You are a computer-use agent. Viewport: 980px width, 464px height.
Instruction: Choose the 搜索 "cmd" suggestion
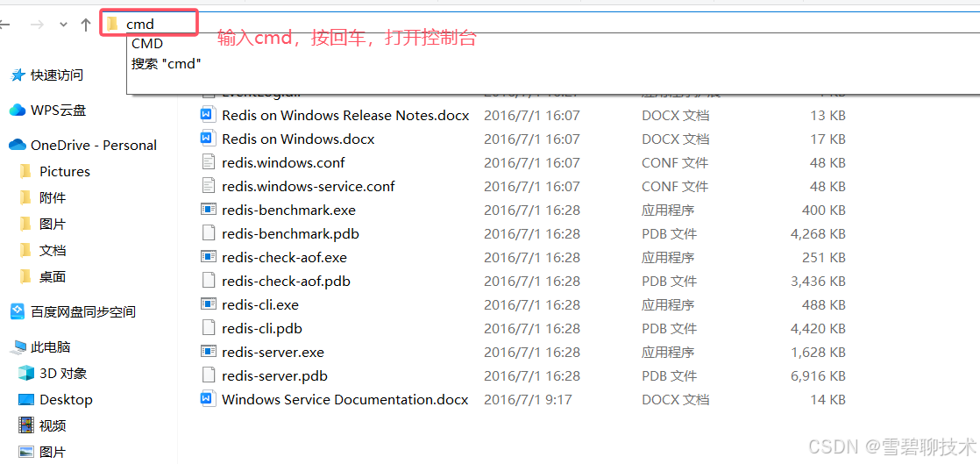[167, 64]
